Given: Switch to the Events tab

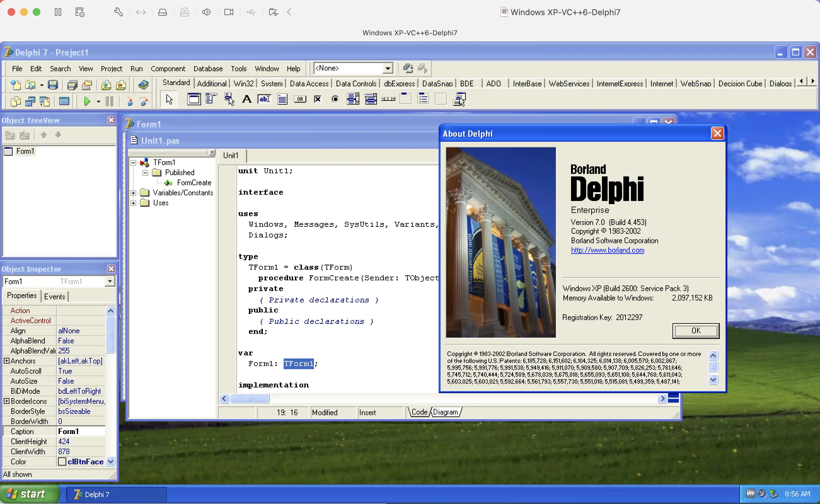Looking at the screenshot, I should (x=55, y=296).
